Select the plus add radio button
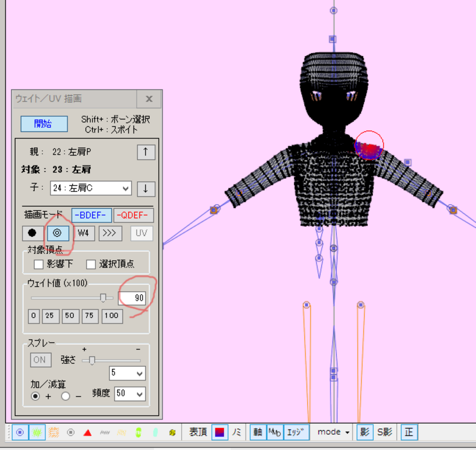This screenshot has height=450, width=476. [x=35, y=396]
